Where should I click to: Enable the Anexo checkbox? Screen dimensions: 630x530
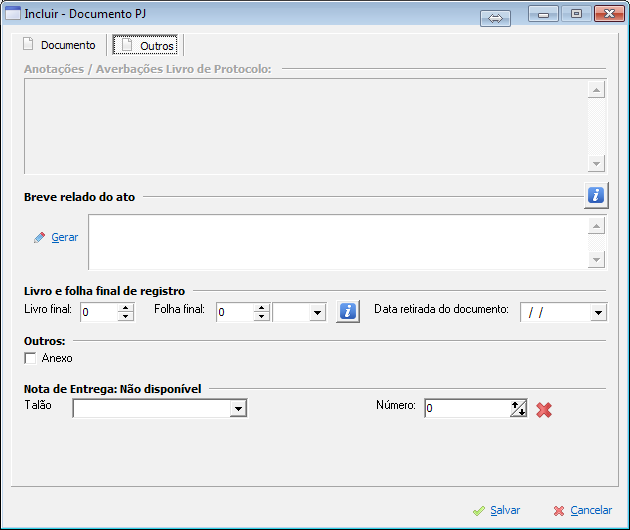pyautogui.click(x=30, y=358)
